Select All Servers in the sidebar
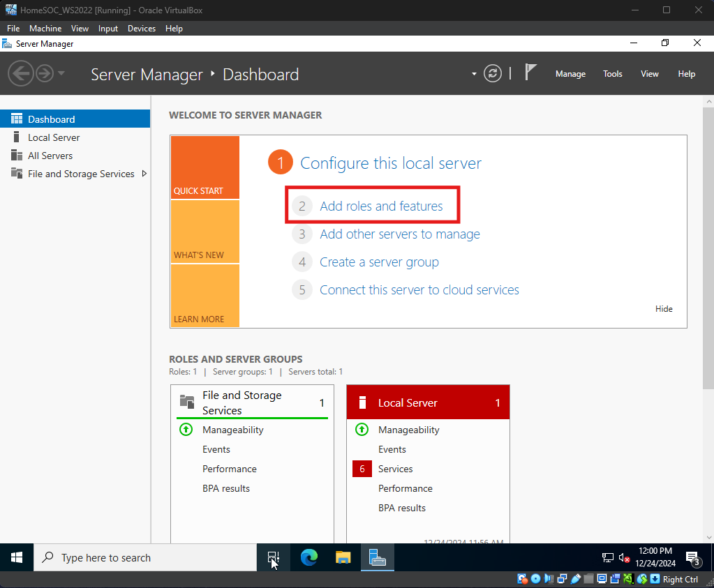714x588 pixels. (50, 156)
